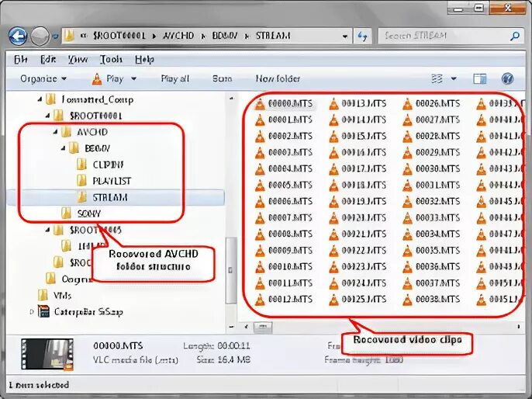This screenshot has width=532, height=399.
Task: Click the BDMV folder icon in tree
Action: pos(74,148)
